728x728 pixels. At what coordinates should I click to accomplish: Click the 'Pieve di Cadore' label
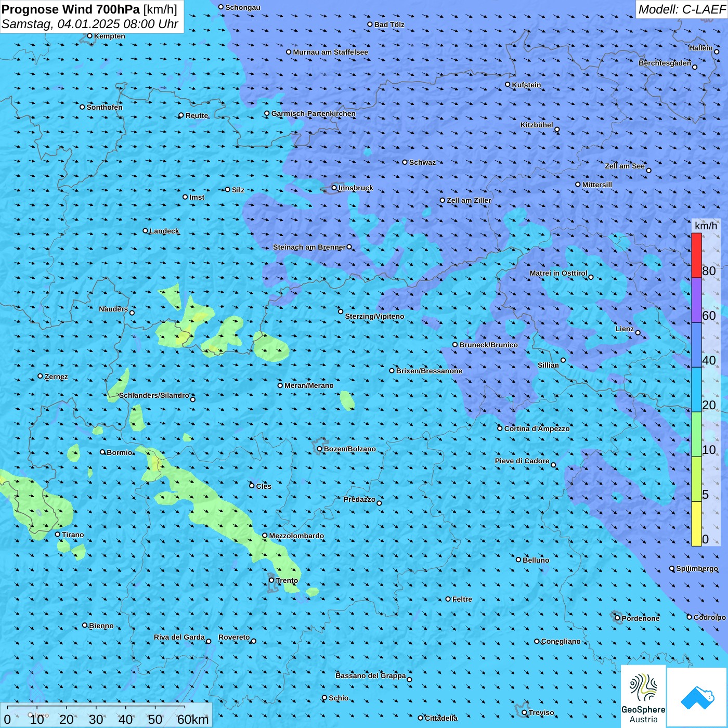click(522, 461)
